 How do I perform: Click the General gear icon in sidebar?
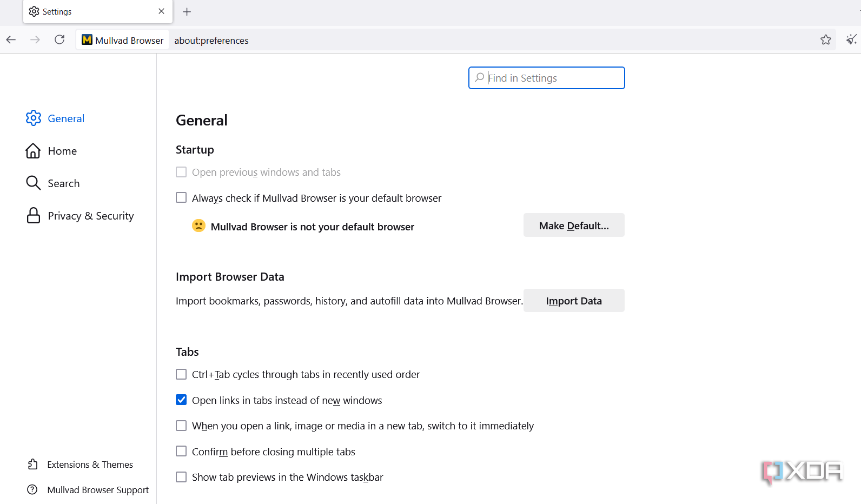click(x=34, y=118)
